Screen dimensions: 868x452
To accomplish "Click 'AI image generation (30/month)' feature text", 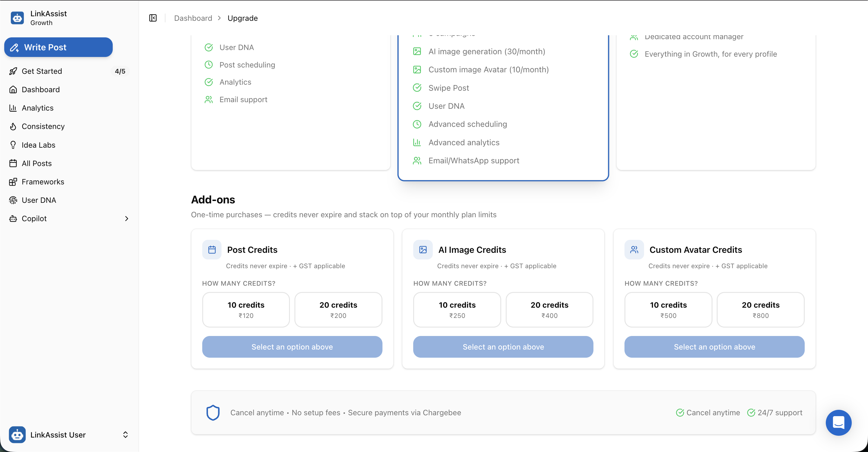I will click(486, 52).
